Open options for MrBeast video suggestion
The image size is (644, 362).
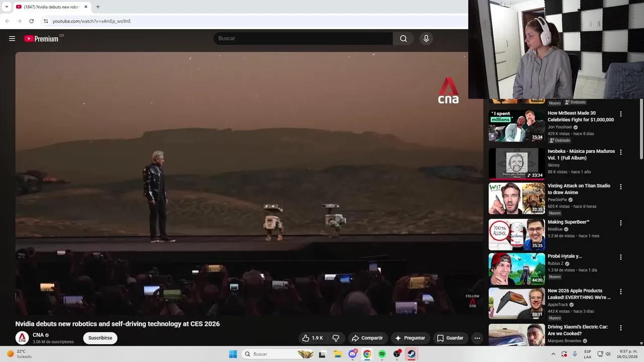(x=620, y=114)
